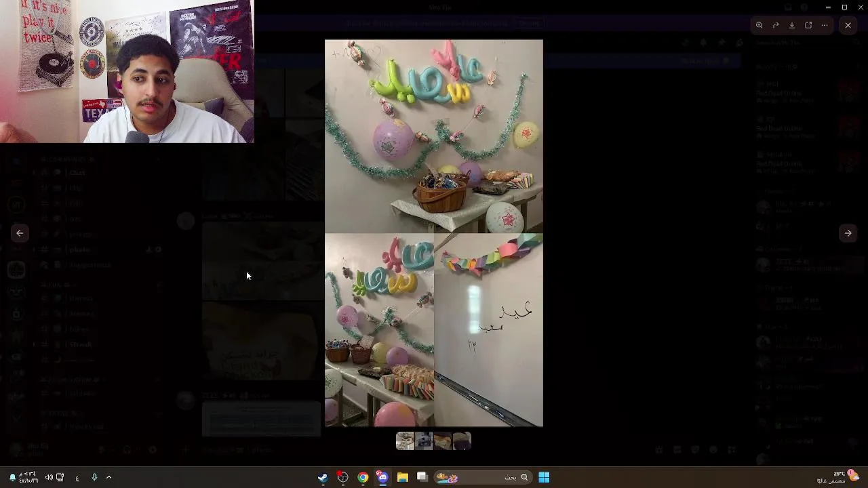Close the image viewer with the X
Viewport: 868px width, 488px height.
click(848, 25)
